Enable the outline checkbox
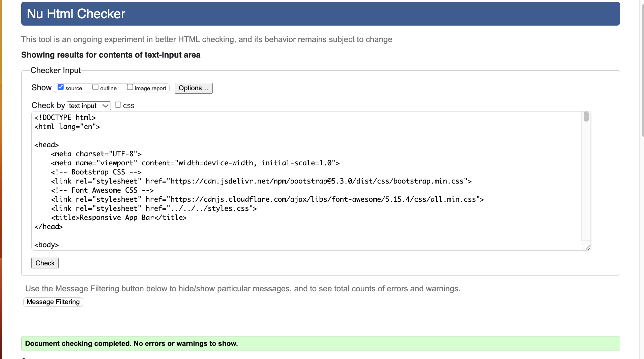 pos(95,87)
